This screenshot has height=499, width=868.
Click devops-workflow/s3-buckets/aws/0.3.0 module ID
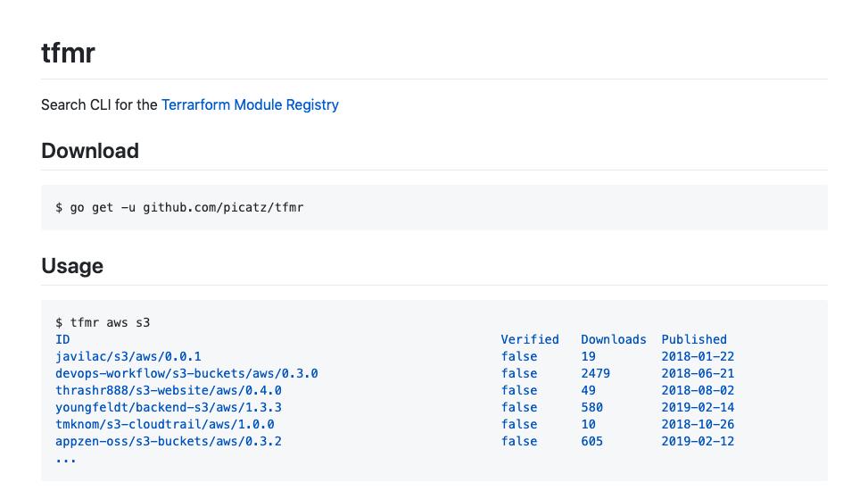186,374
